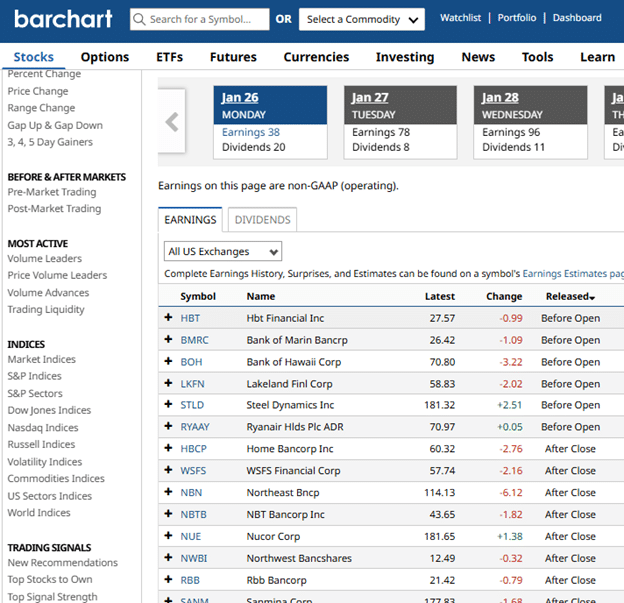Open the All US Exchanges dropdown
Image resolution: width=624 pixels, height=603 pixels.
(x=223, y=251)
